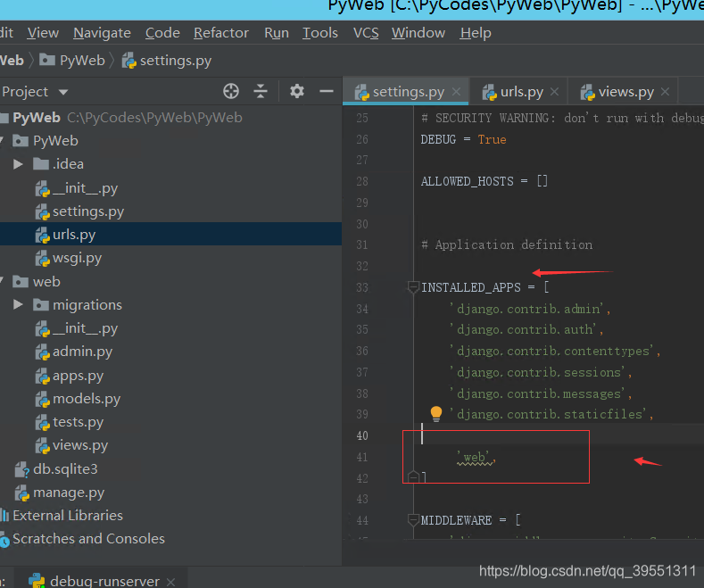
Task: Select the PyWeb subfolder in tree
Action: pos(170,141)
